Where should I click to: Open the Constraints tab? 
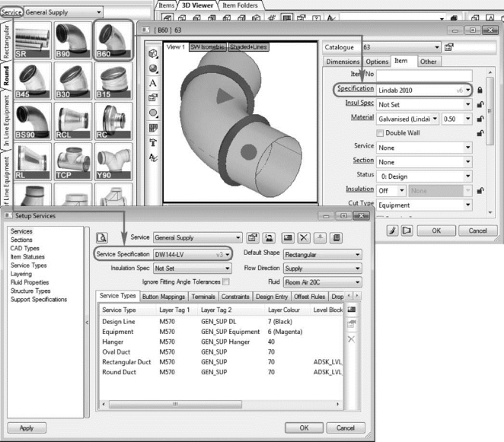pyautogui.click(x=235, y=297)
